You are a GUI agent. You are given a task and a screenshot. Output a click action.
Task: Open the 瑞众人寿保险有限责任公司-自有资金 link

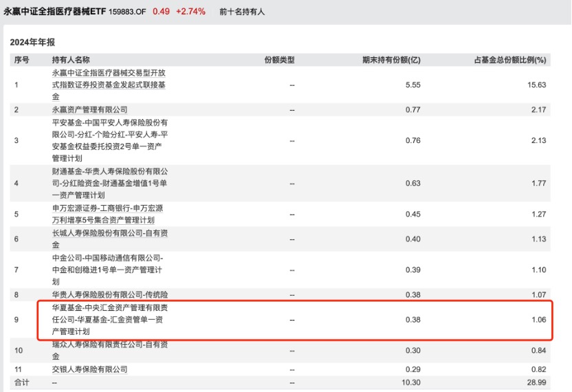point(110,350)
